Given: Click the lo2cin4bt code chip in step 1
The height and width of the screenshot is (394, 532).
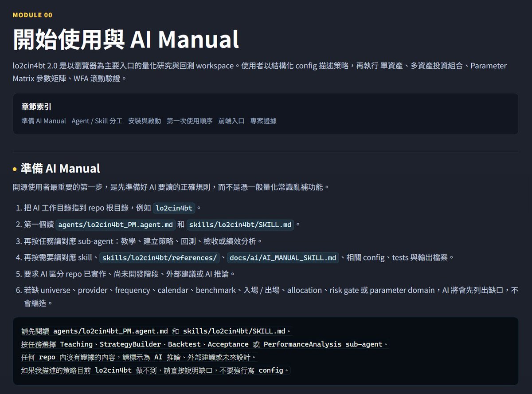Looking at the screenshot, I should (x=174, y=208).
